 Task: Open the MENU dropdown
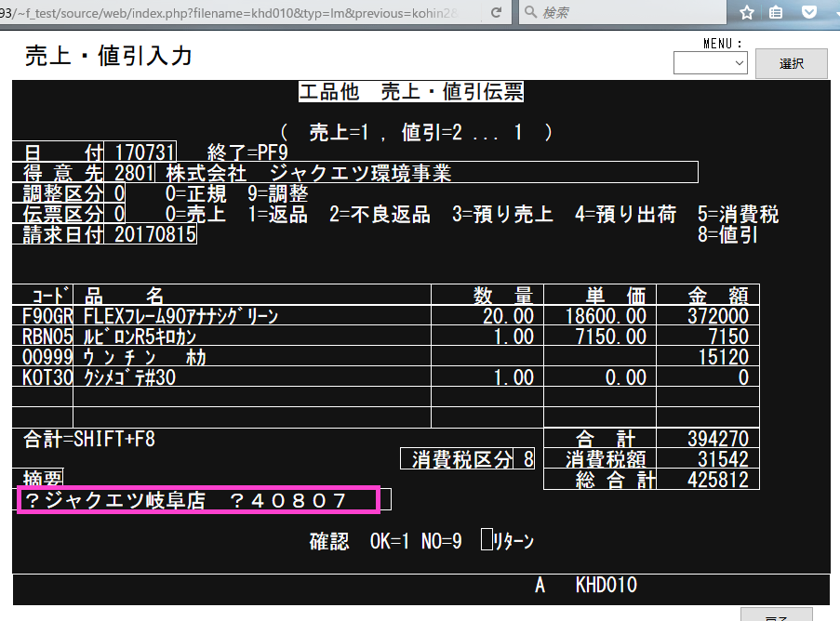pyautogui.click(x=711, y=63)
